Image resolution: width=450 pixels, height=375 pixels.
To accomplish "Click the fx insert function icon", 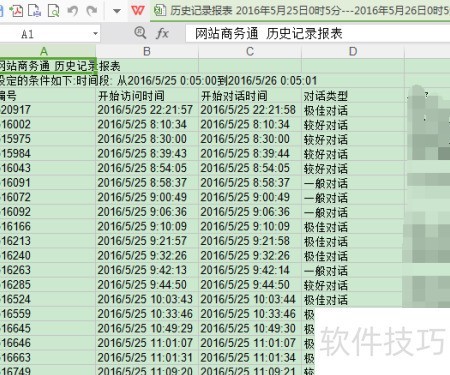I will pos(162,33).
